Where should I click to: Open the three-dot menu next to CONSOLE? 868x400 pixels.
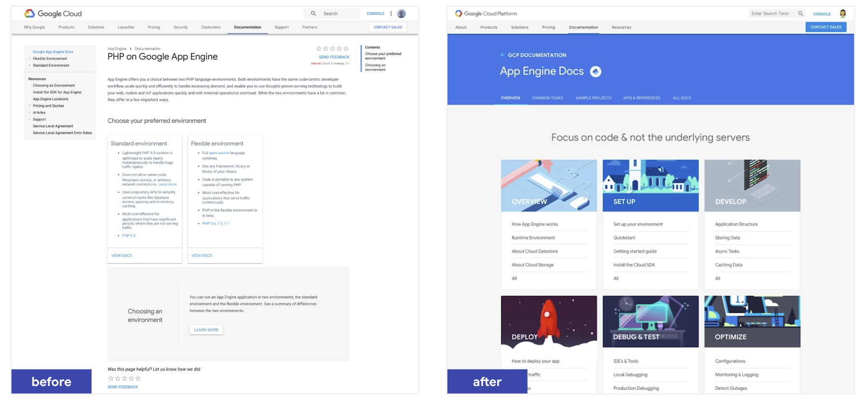click(x=391, y=13)
